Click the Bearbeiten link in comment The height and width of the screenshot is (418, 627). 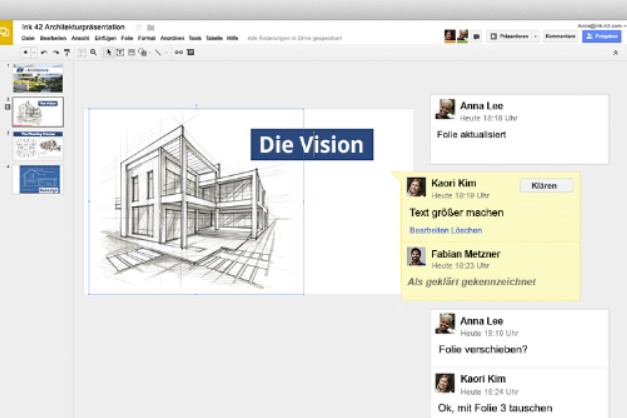click(429, 230)
